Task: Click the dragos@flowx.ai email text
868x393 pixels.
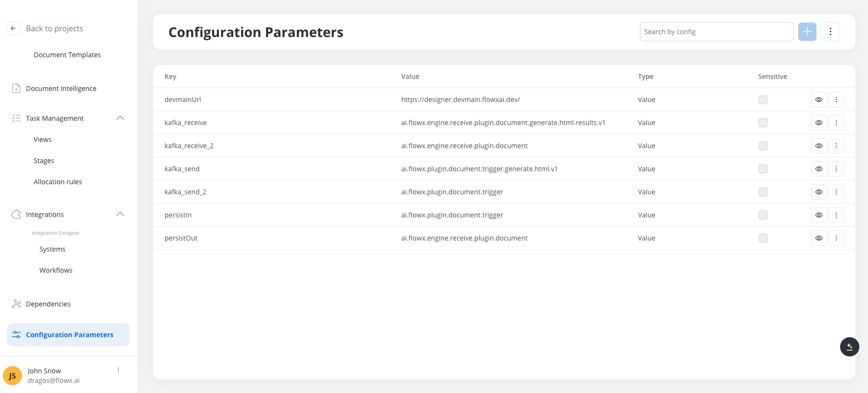Action: coord(54,380)
